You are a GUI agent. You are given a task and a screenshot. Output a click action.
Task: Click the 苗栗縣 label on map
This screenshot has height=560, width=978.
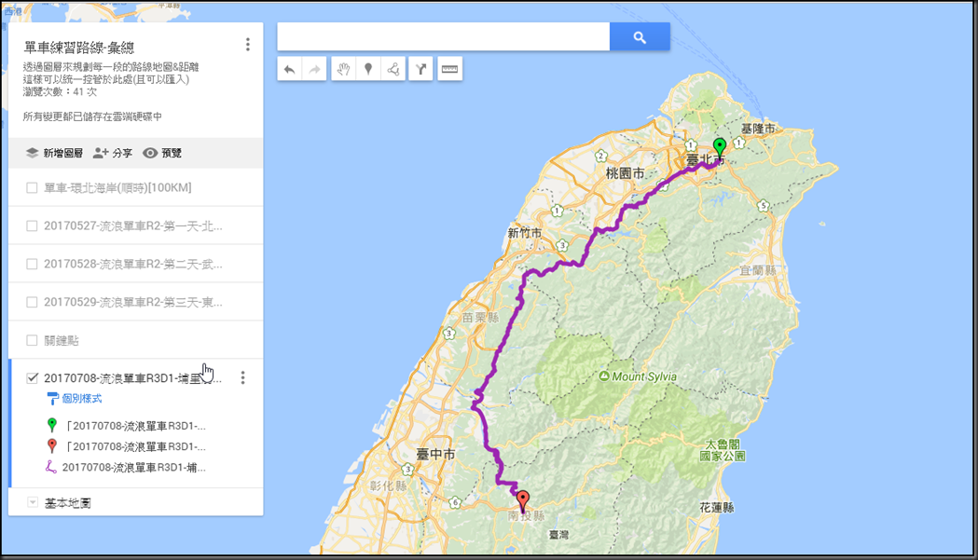480,318
